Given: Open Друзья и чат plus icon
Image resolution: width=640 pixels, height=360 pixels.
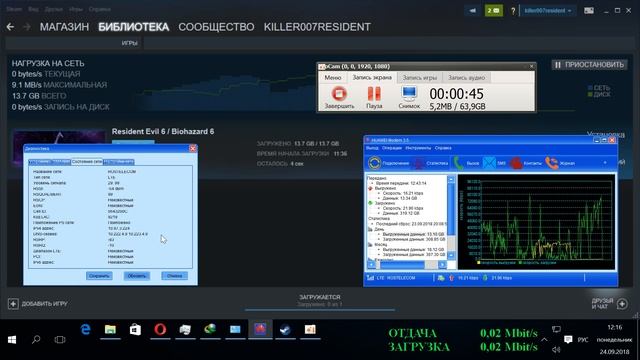Looking at the screenshot, I should click(622, 304).
